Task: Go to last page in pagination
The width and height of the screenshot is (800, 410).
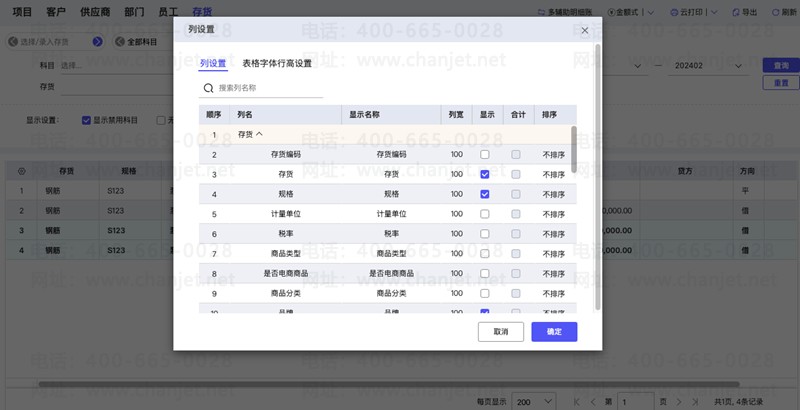Action: (695, 402)
